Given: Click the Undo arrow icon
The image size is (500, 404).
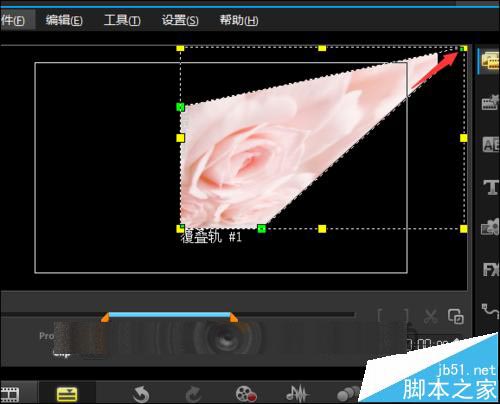Looking at the screenshot, I should tap(141, 394).
